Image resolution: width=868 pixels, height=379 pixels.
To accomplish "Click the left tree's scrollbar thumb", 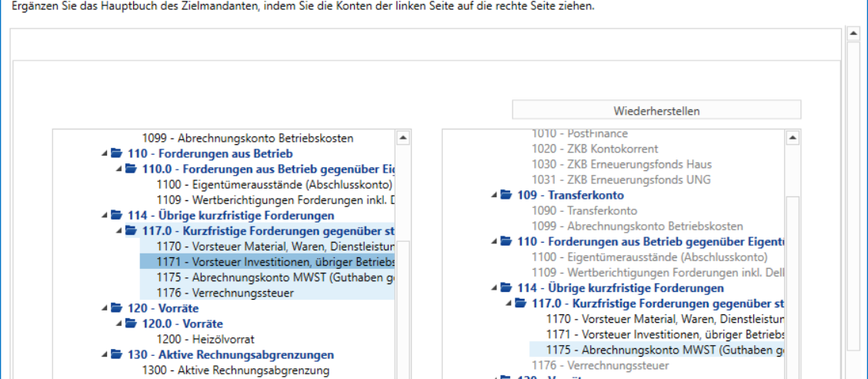I will tap(403, 310).
